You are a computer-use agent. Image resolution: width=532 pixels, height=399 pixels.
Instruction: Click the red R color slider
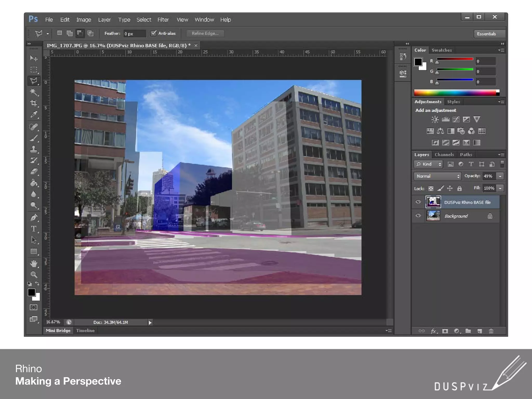point(455,59)
